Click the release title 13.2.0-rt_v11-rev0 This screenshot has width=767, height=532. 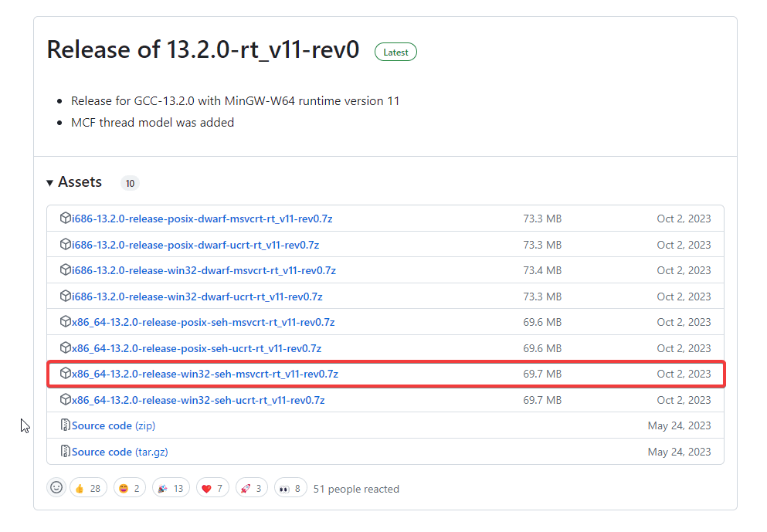[x=203, y=50]
